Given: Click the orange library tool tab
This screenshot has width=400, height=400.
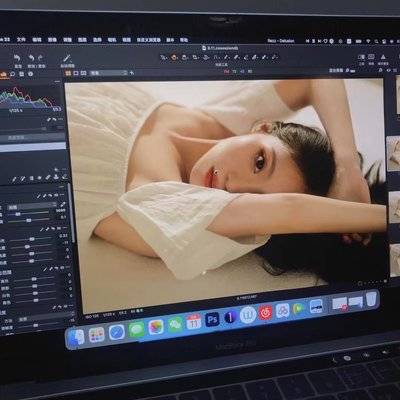Looking at the screenshot, I should [4, 74].
